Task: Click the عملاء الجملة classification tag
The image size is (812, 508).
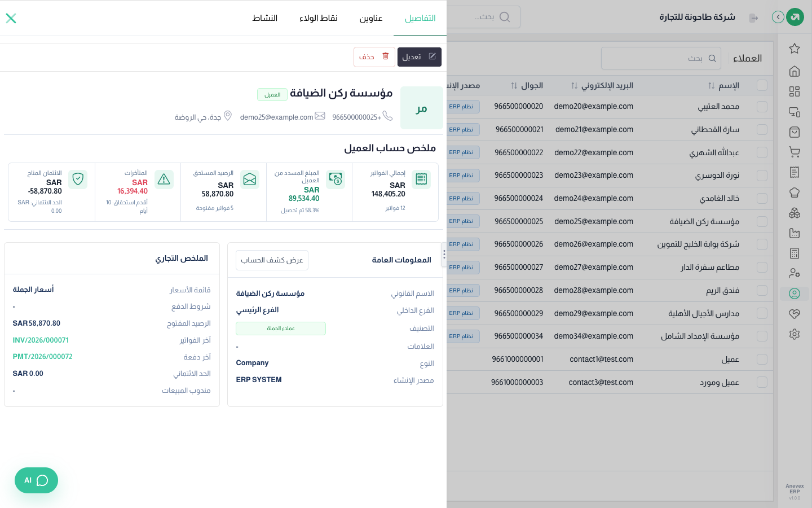Action: tap(281, 329)
